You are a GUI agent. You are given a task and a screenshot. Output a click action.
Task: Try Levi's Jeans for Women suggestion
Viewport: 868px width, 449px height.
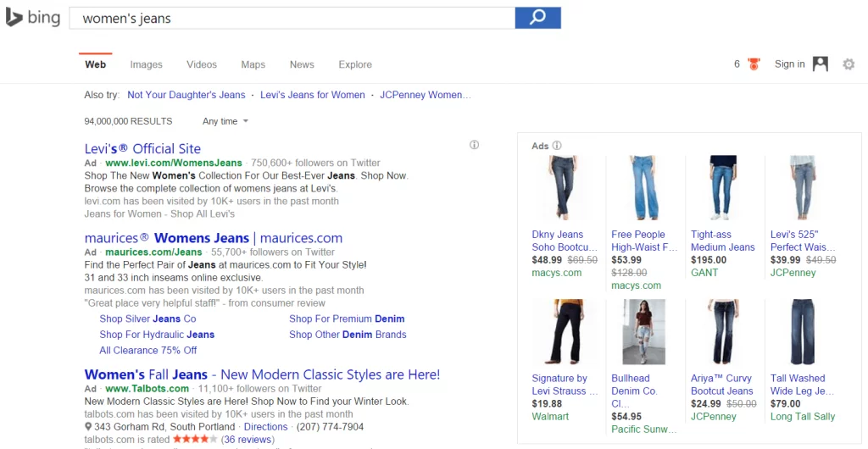[312, 95]
